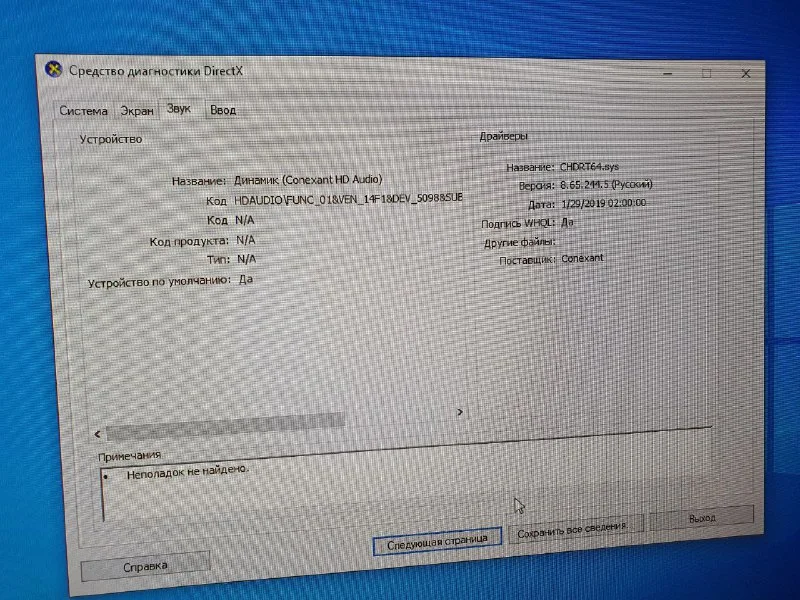
Task: Maximize the DirectX diagnostic window
Action: point(706,73)
